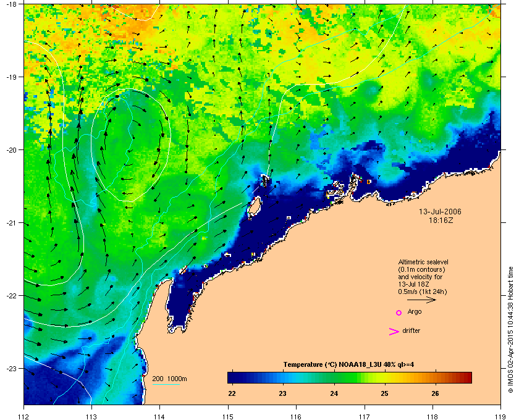
Task: Click the colorbar tick label 23
Action: [x=282, y=393]
